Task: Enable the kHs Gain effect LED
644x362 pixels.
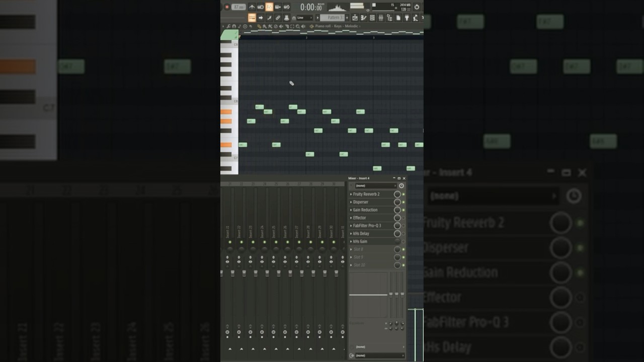Action: (404, 241)
